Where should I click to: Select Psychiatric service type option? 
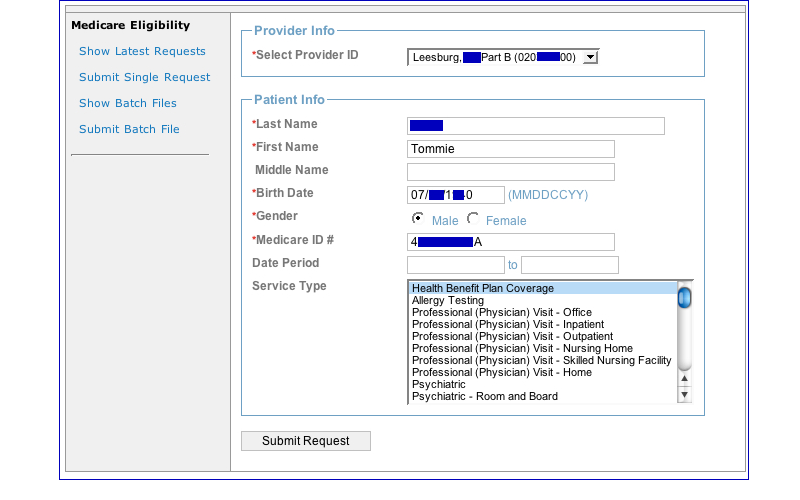(x=543, y=384)
